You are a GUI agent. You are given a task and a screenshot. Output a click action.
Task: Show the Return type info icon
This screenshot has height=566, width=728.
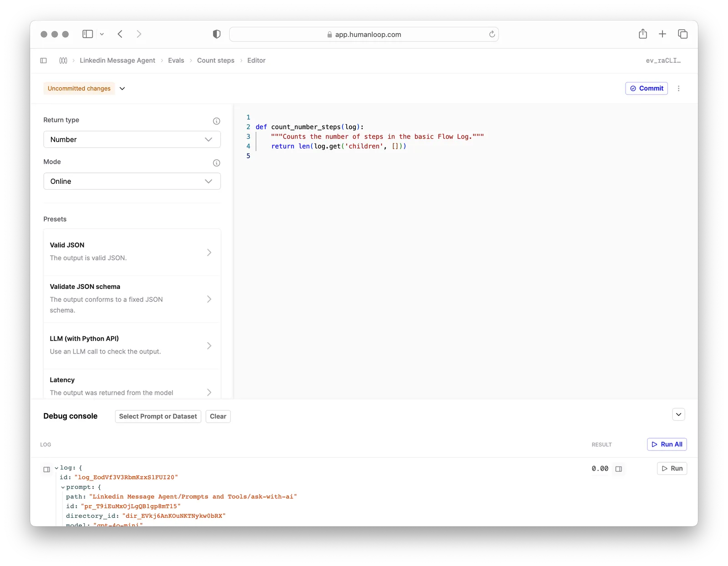coord(217,121)
